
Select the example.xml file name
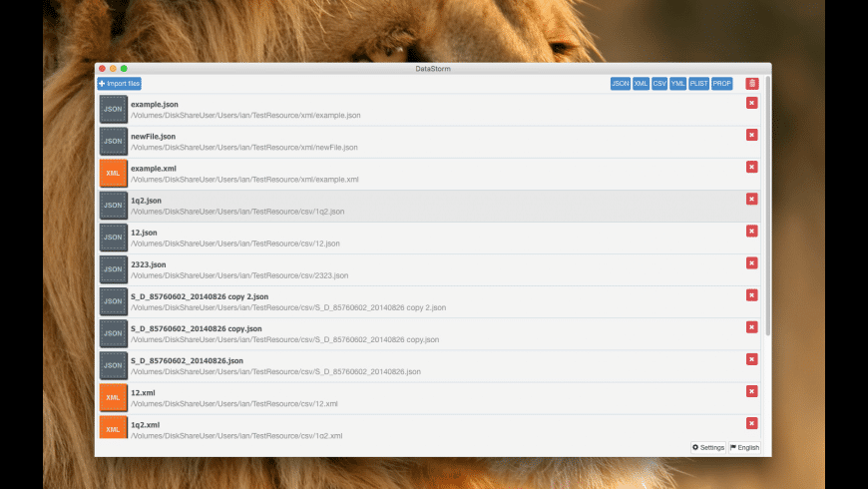(x=154, y=169)
